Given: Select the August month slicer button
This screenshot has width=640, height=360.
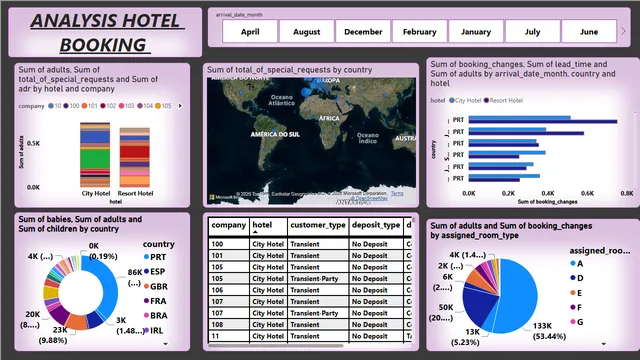Looking at the screenshot, I should click(x=307, y=31).
